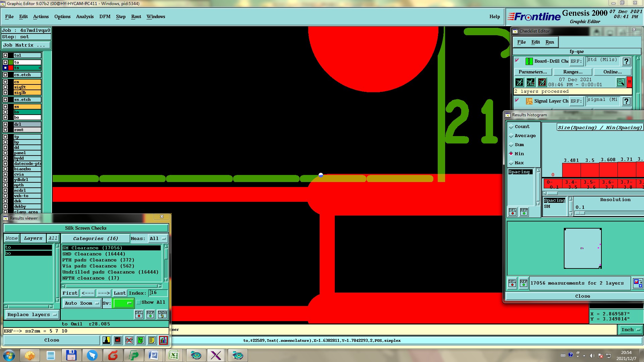
Task: Uncheck the Board-Drill Check checkbox
Action: coord(517,61)
